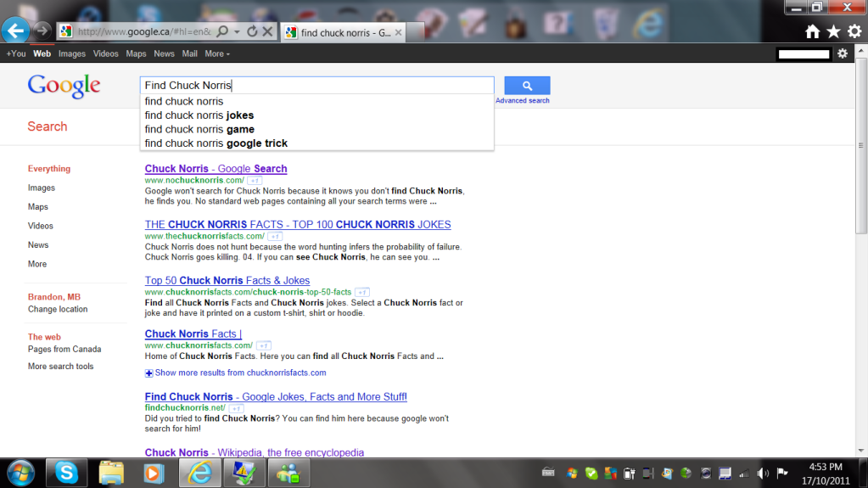Viewport: 868px width, 488px height.
Task: Filter results by News in sidebar
Action: 38,244
